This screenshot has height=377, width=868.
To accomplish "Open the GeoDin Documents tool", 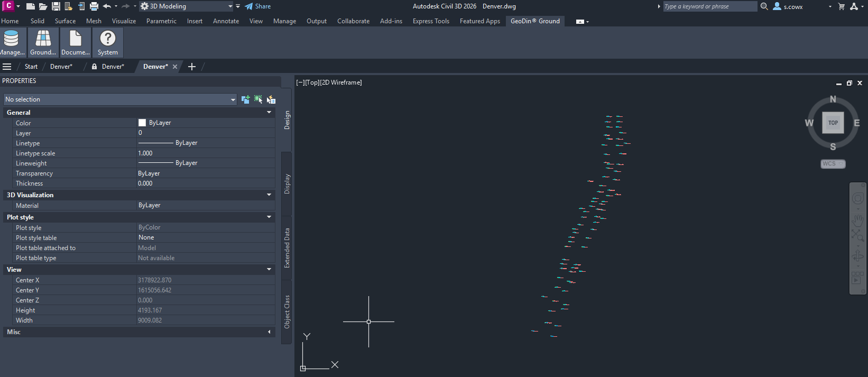I will tap(76, 42).
